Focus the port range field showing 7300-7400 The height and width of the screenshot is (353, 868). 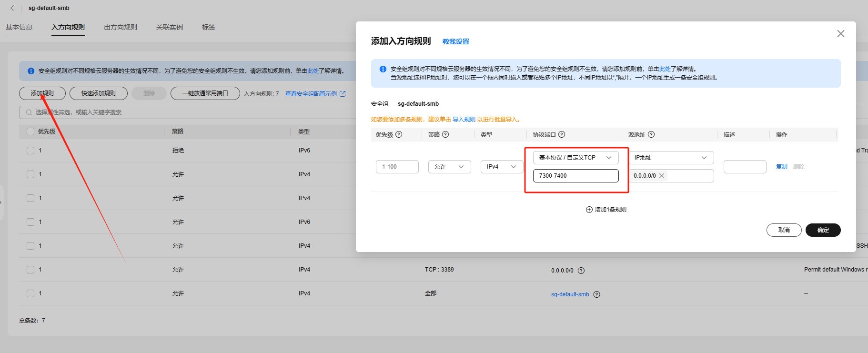click(576, 176)
